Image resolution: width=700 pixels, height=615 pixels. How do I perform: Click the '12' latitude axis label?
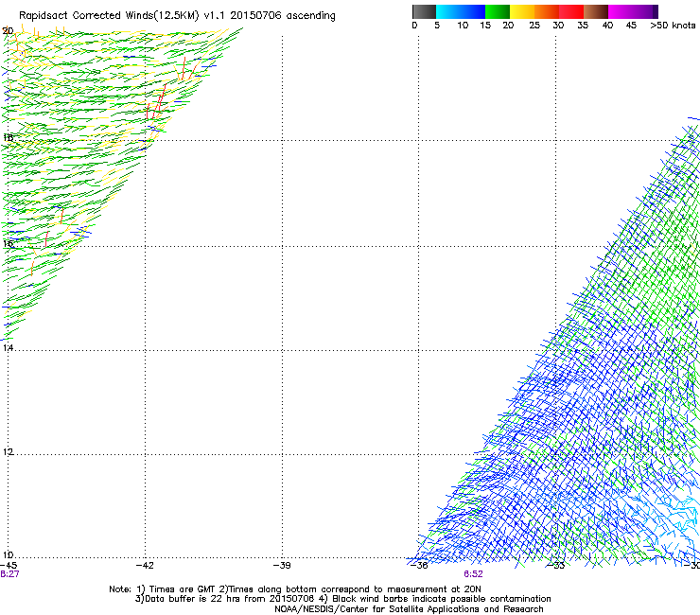point(8,452)
